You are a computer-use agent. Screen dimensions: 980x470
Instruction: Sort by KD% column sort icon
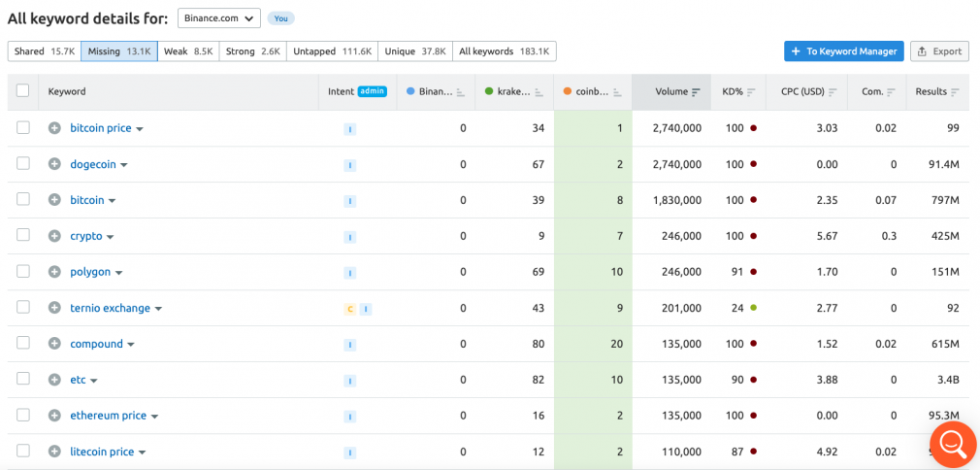tap(751, 92)
